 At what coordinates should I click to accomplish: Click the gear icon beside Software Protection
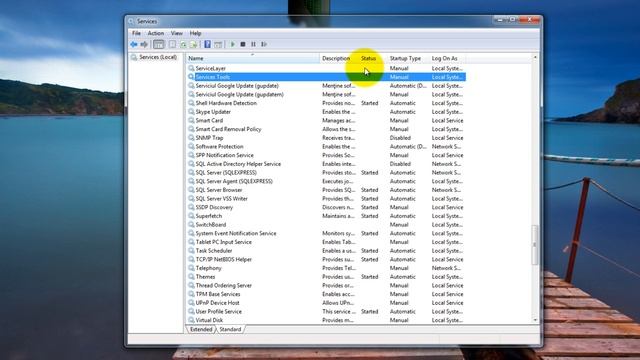(x=191, y=146)
